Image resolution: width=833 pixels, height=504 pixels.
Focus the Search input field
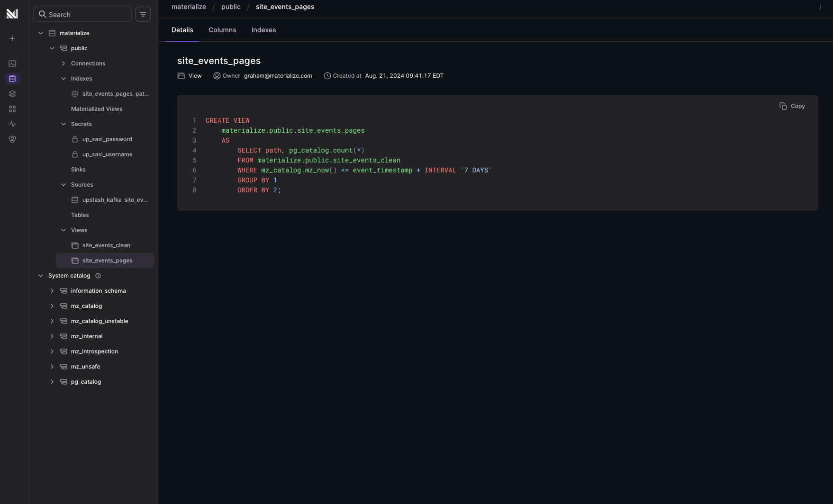[x=82, y=14]
